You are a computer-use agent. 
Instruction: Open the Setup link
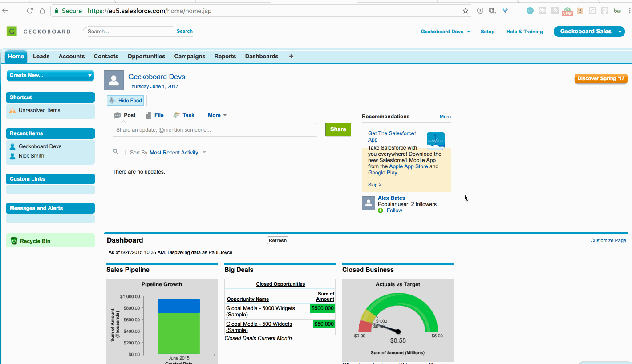tap(488, 32)
